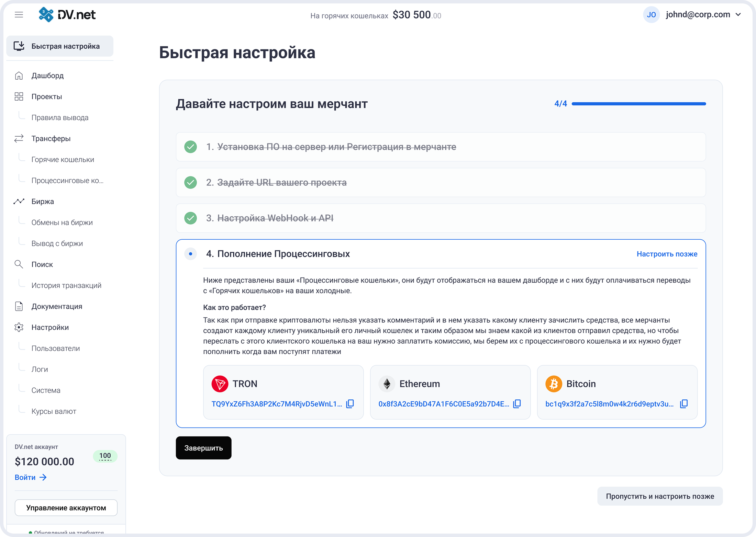Click the hamburger menu icon

pos(19,14)
